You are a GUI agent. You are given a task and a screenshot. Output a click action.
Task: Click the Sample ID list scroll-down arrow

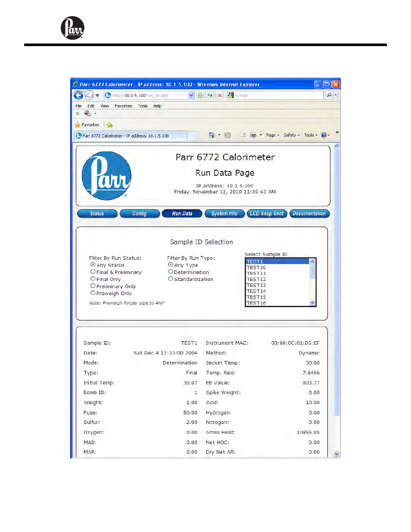pyautogui.click(x=312, y=303)
